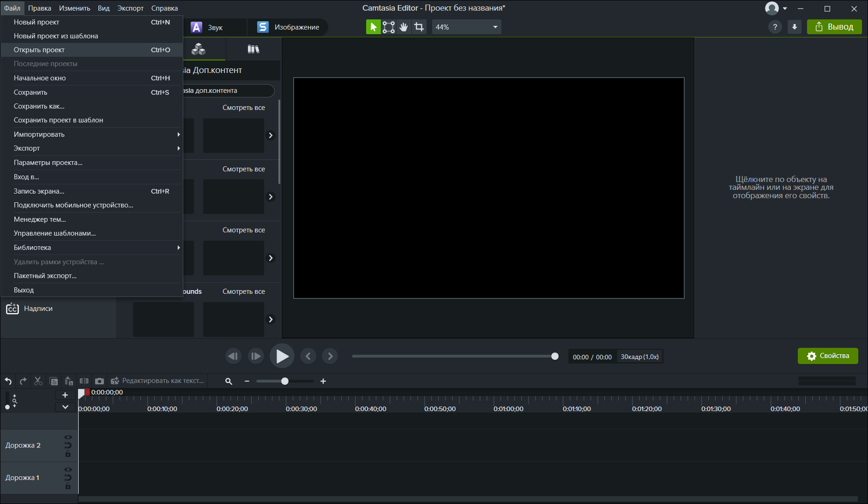
Task: Click the camera snapshot icon on timeline
Action: [99, 381]
